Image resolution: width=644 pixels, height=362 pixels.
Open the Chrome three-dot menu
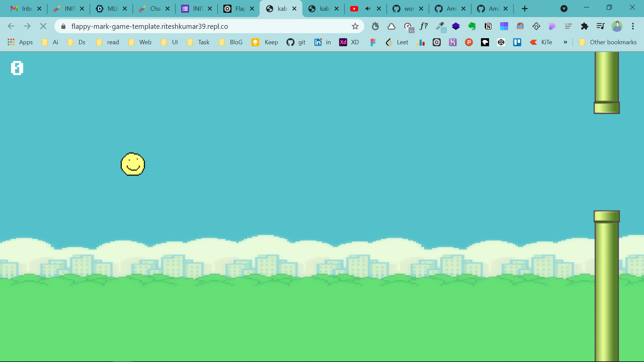[633, 26]
